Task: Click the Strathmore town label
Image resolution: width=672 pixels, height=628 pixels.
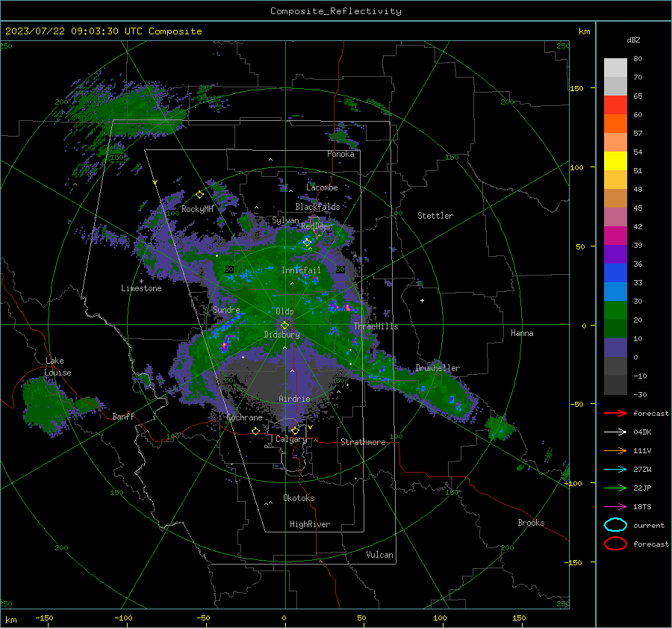Action: (x=363, y=442)
